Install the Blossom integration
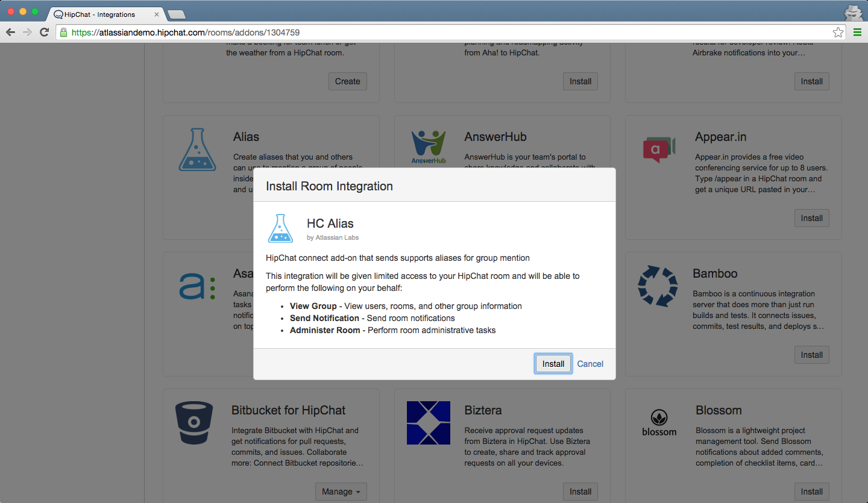868x503 pixels. coord(812,492)
